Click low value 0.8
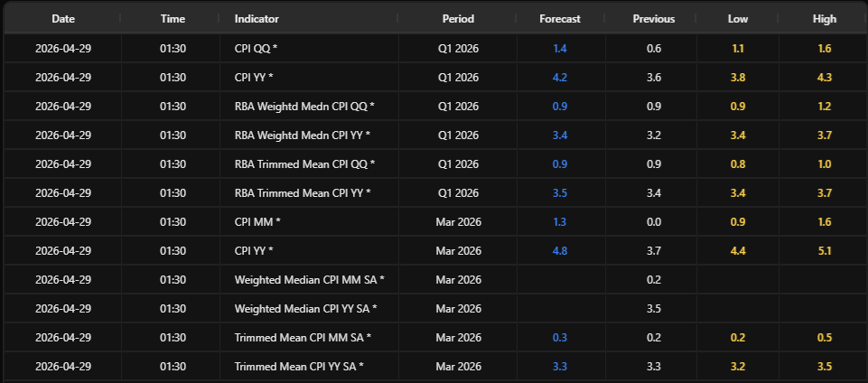The height and width of the screenshot is (383, 868). tap(738, 163)
